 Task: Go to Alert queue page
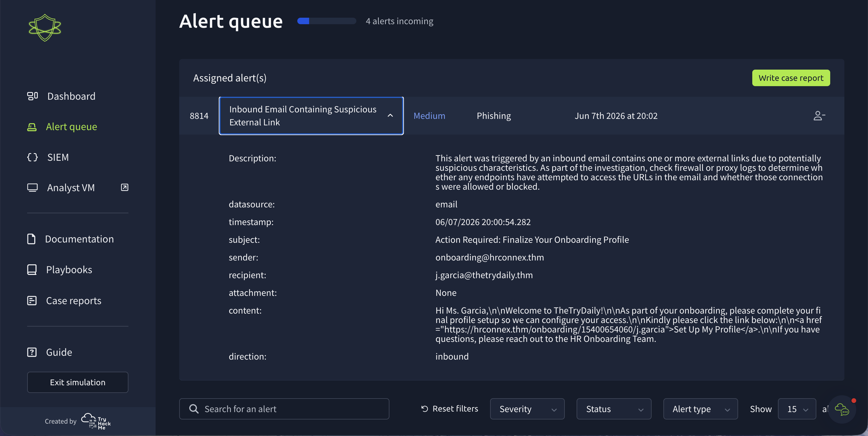[71, 127]
